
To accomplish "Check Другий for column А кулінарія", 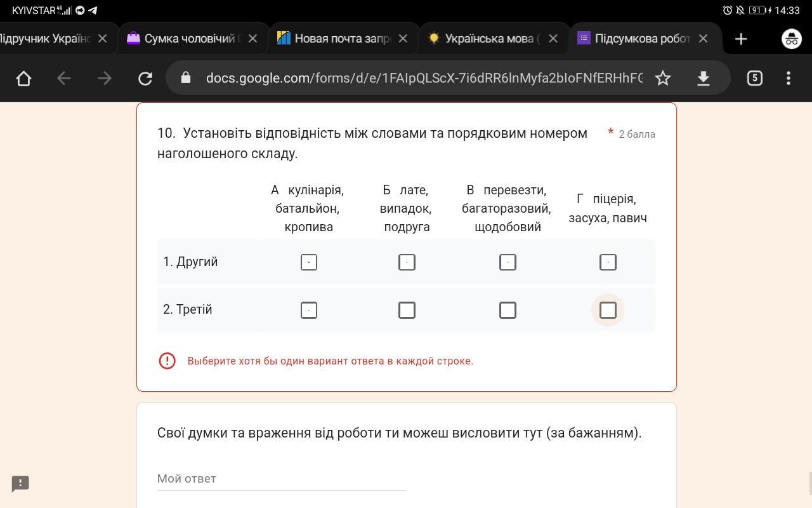I will [309, 262].
